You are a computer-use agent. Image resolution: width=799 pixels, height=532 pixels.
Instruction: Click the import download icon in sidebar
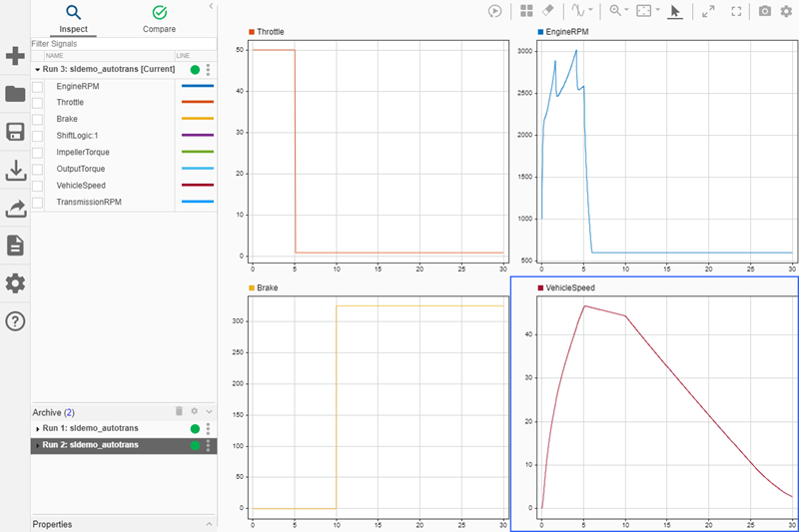[15, 171]
